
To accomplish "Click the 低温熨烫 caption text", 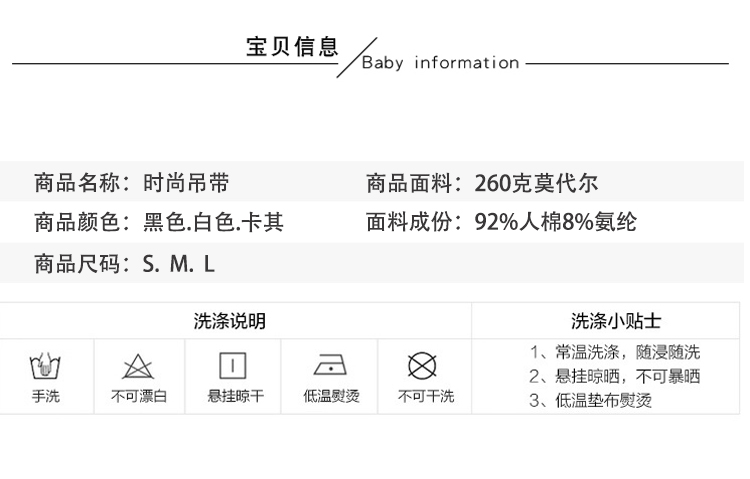I will coord(331,397).
